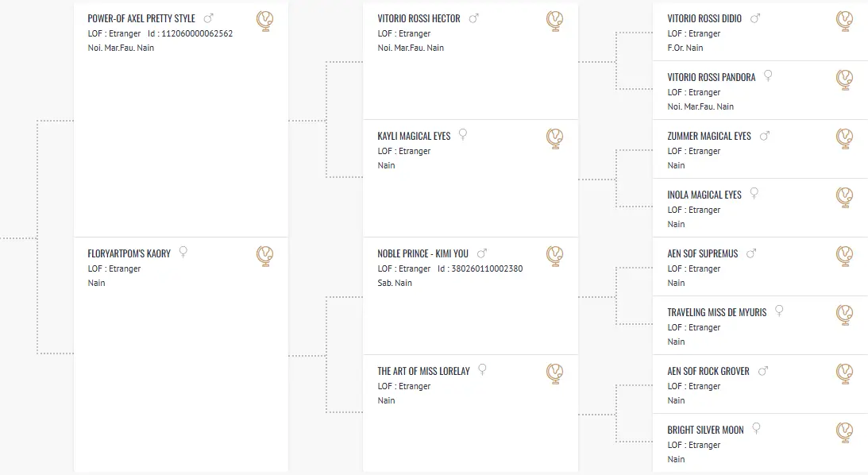Click globe icon in POWER-OF AXEL PRETTY STYLE card

tap(265, 21)
